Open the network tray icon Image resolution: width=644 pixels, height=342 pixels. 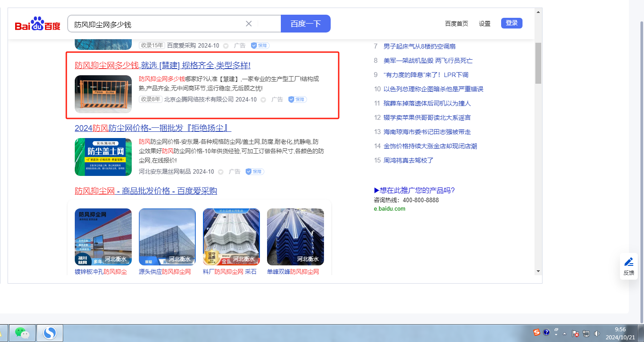(586, 333)
